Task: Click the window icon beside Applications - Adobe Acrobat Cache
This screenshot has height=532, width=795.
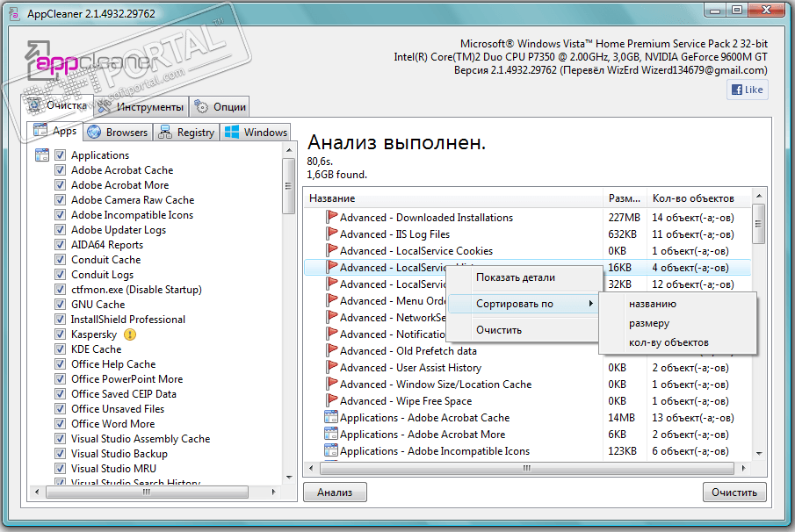Action: pyautogui.click(x=331, y=418)
